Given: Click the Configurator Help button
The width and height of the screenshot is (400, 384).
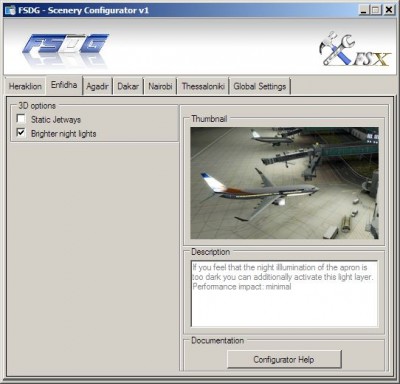Looking at the screenshot, I should (284, 359).
